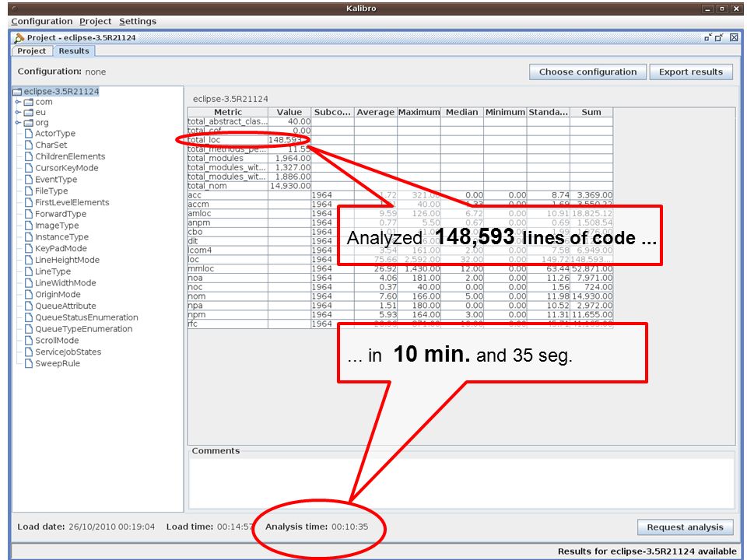
Task: Click Choose configuration button
Action: [x=587, y=72]
